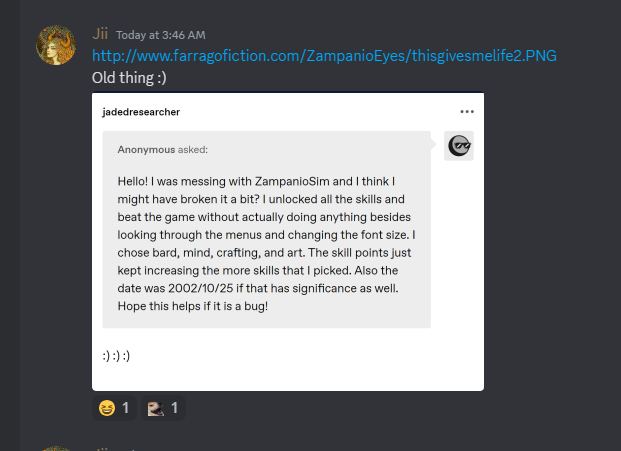621x451 pixels.
Task: Click the partially visible avatar at bottom
Action: point(58,448)
